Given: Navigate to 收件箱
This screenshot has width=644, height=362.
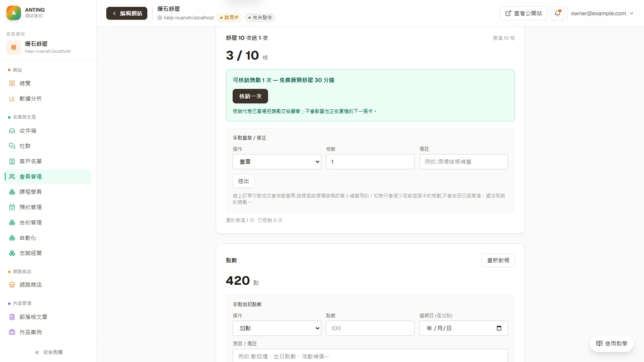Looking at the screenshot, I should pos(48,131).
